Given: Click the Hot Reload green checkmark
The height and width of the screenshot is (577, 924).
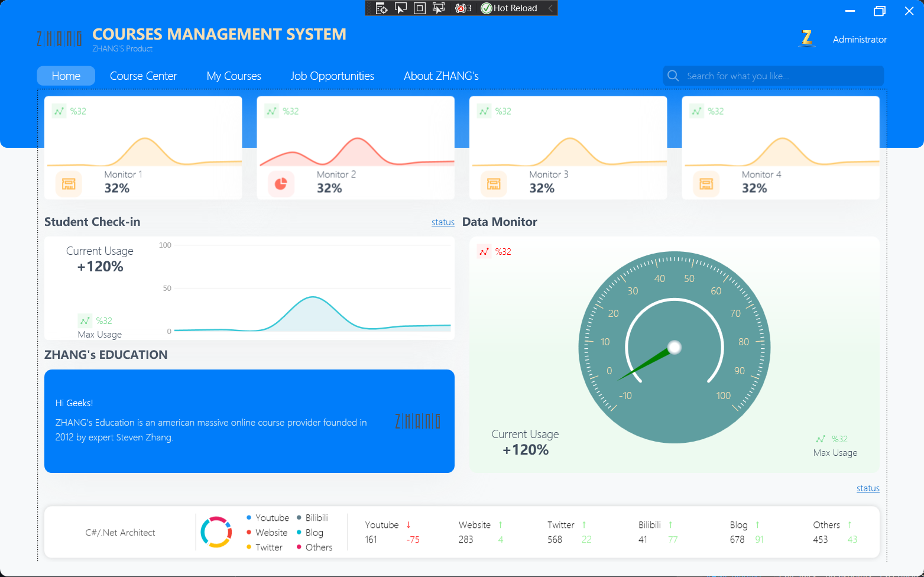Looking at the screenshot, I should click(487, 8).
